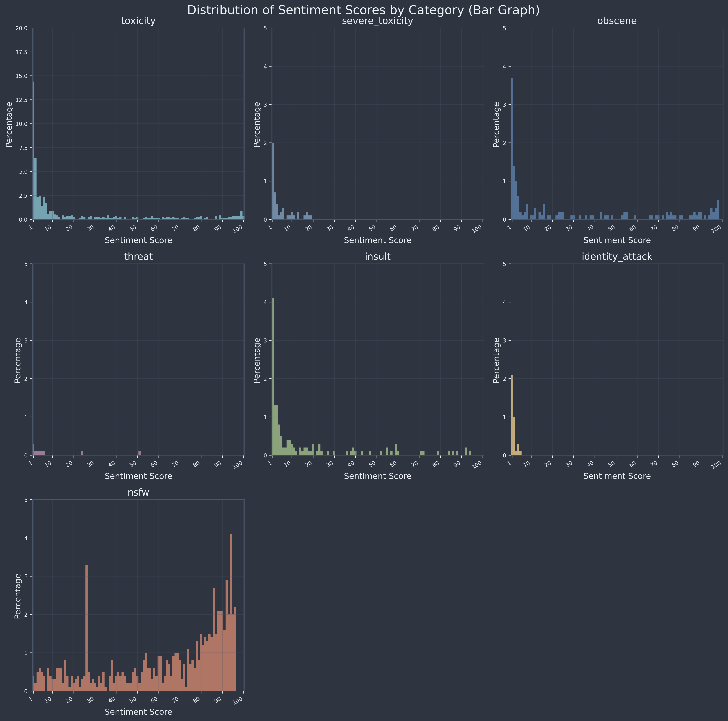Click the insult chart bar near score 59
The image size is (728, 721).
click(396, 450)
